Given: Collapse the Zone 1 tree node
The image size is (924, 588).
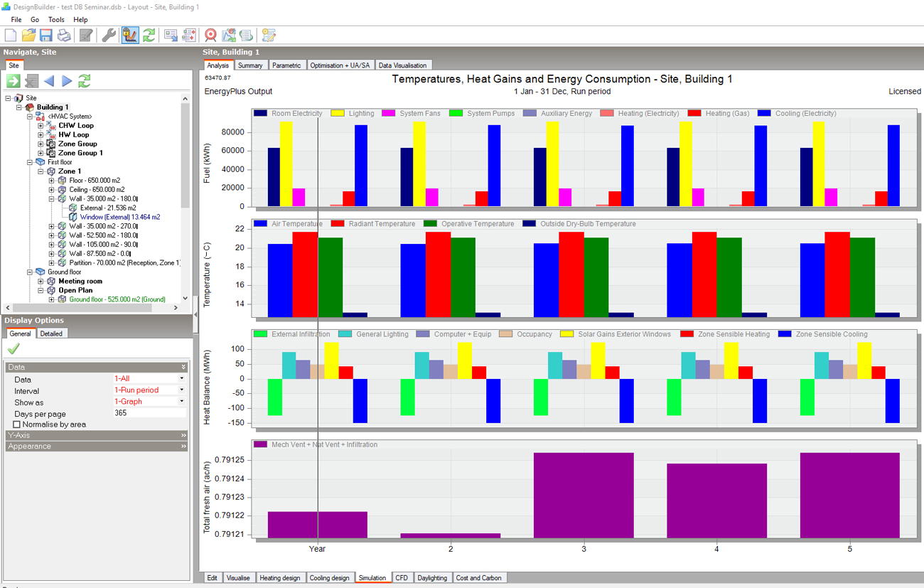Looking at the screenshot, I should 41,171.
